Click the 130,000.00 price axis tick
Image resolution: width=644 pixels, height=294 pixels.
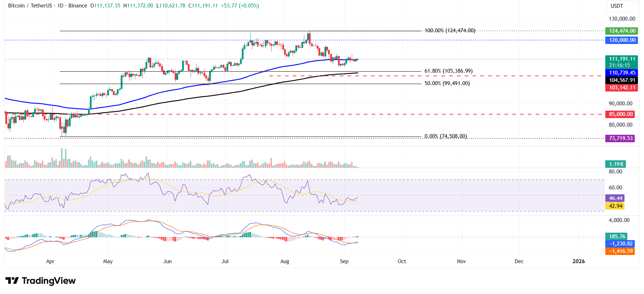tap(622, 19)
